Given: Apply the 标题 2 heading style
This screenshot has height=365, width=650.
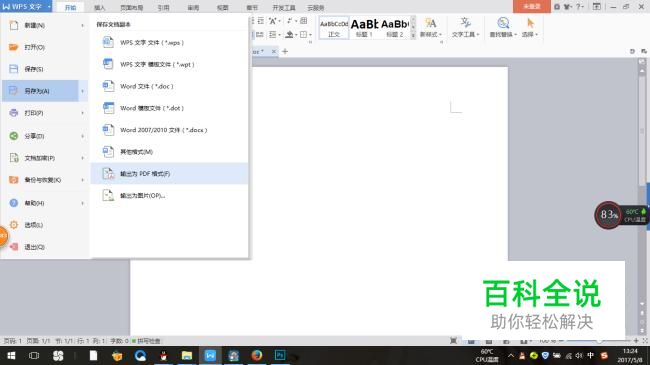Looking at the screenshot, I should [x=395, y=28].
